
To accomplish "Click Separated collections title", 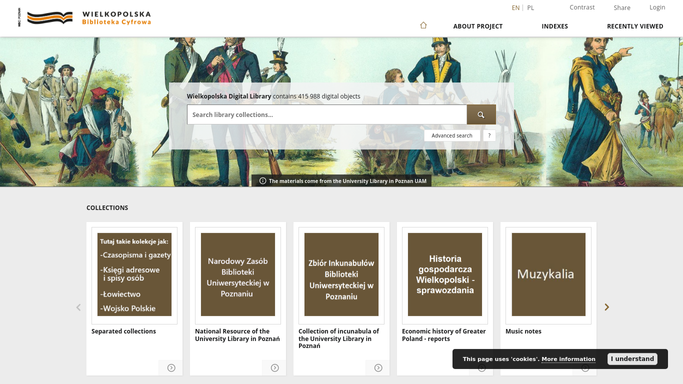I will [124, 331].
